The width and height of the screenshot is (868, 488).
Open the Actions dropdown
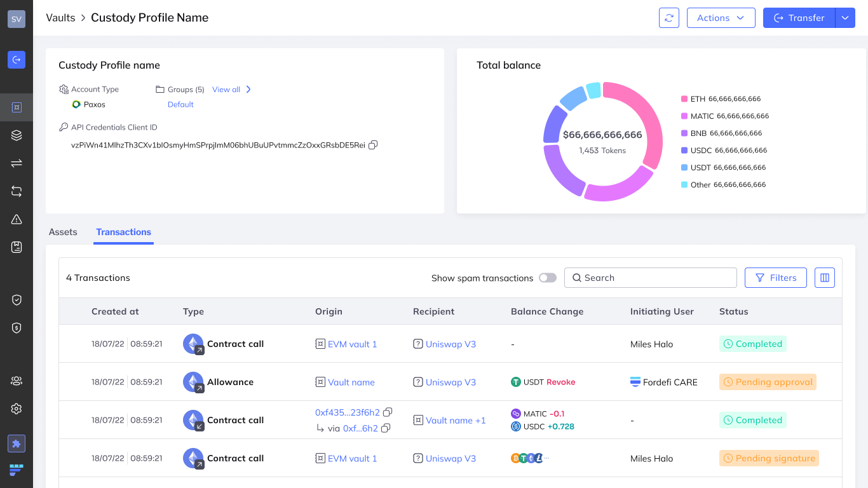point(721,18)
